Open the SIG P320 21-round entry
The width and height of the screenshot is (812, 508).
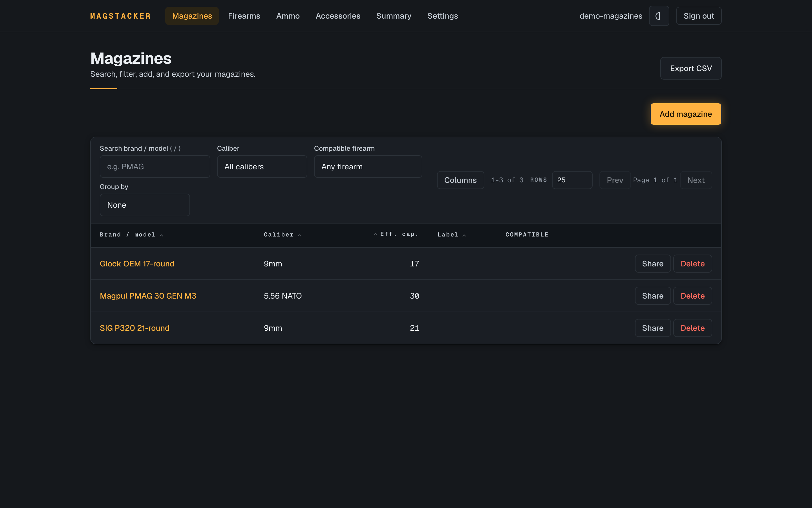134,328
